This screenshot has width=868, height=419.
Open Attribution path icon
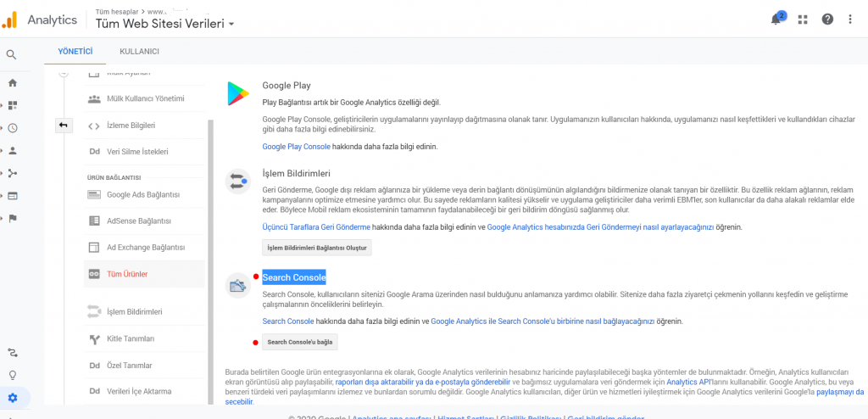pos(12,353)
